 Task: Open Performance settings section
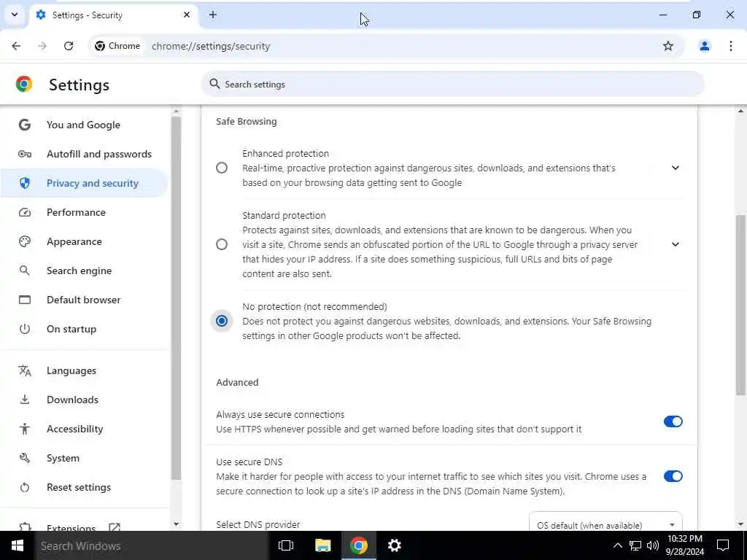pos(85,212)
